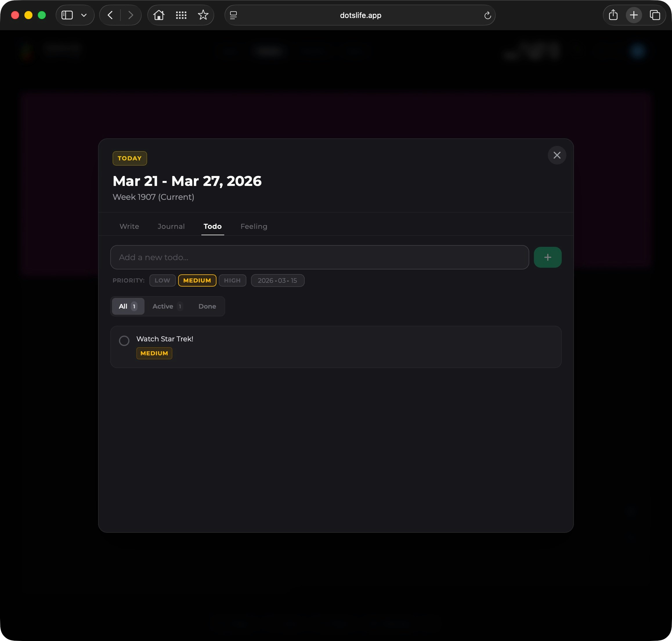Expand the sidebar options chevron

(84, 15)
